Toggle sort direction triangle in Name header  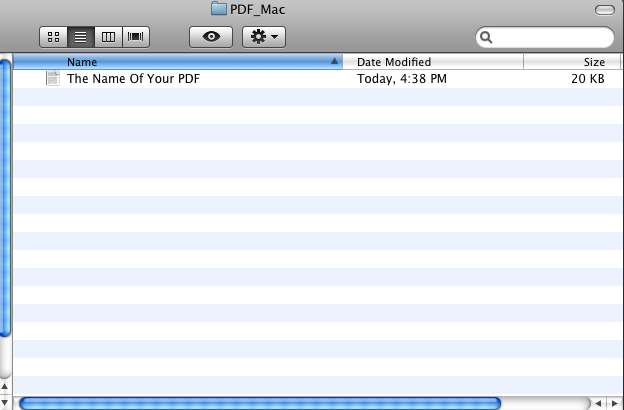[x=334, y=61]
